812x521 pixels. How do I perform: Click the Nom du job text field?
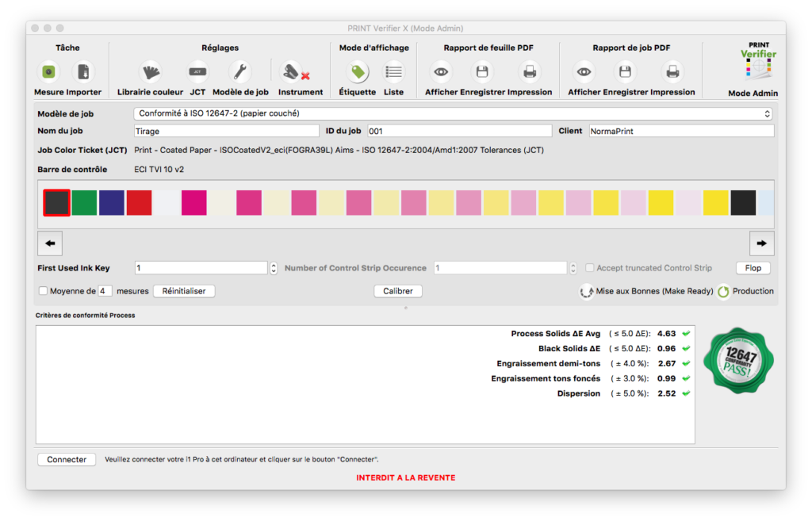(227, 131)
